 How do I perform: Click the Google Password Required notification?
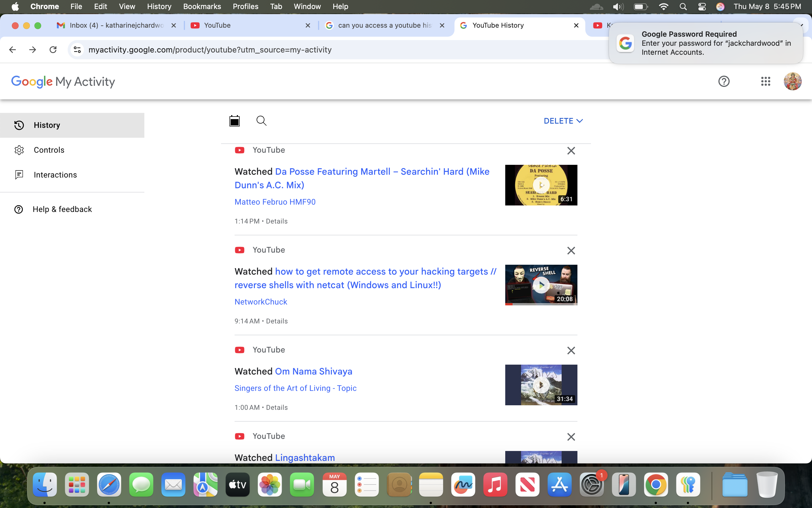point(706,43)
